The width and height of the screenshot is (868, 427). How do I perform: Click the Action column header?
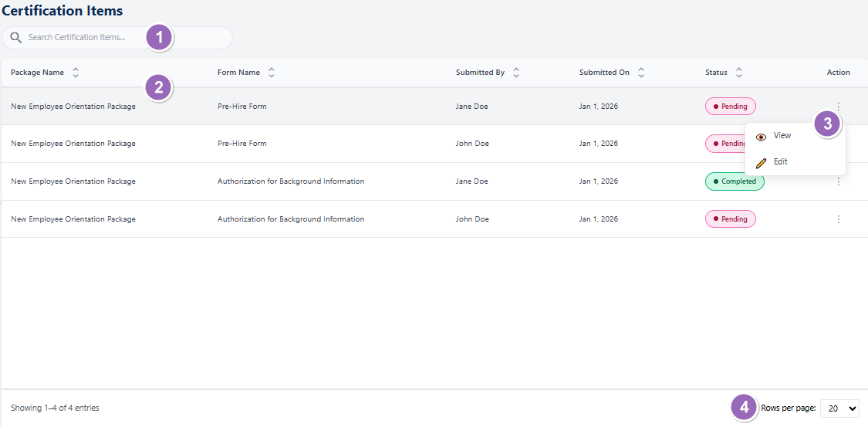pyautogui.click(x=838, y=73)
